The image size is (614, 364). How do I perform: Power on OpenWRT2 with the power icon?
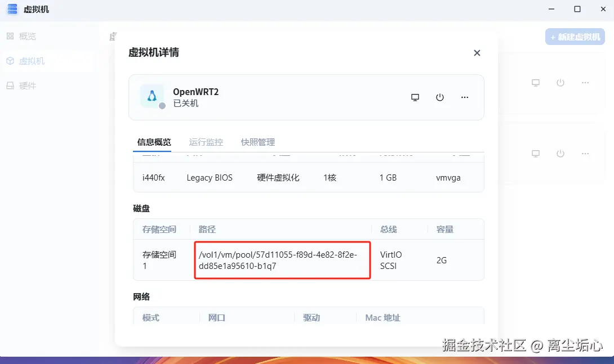pyautogui.click(x=440, y=97)
